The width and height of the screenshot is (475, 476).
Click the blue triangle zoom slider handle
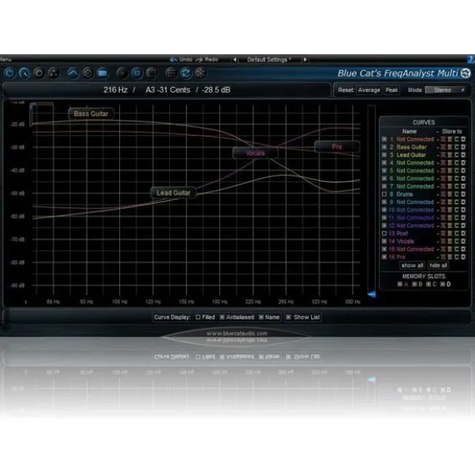point(372,295)
